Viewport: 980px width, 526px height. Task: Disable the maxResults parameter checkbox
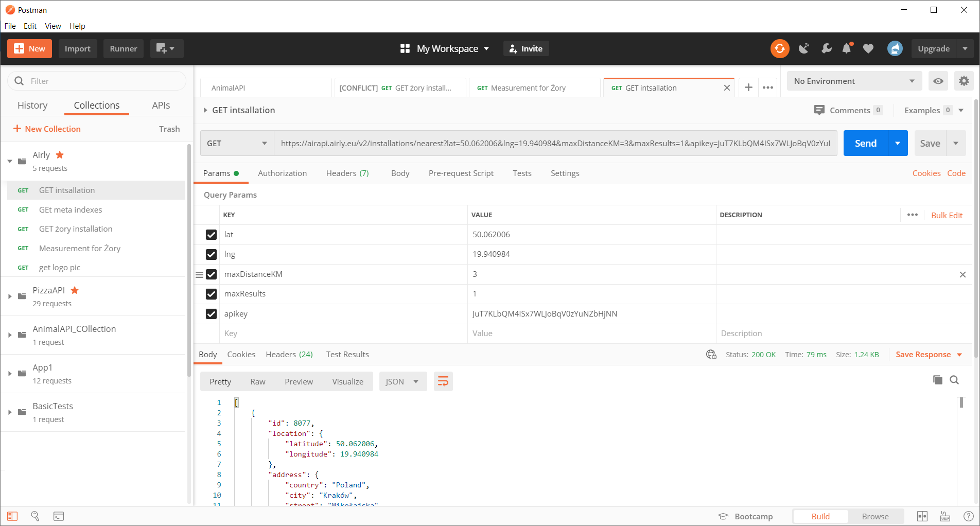pos(211,294)
